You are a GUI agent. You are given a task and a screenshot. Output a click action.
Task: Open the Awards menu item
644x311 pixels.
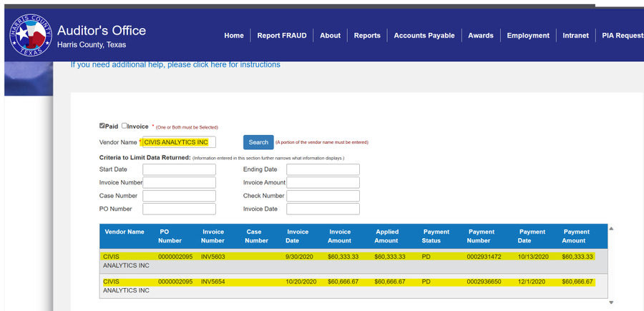481,36
